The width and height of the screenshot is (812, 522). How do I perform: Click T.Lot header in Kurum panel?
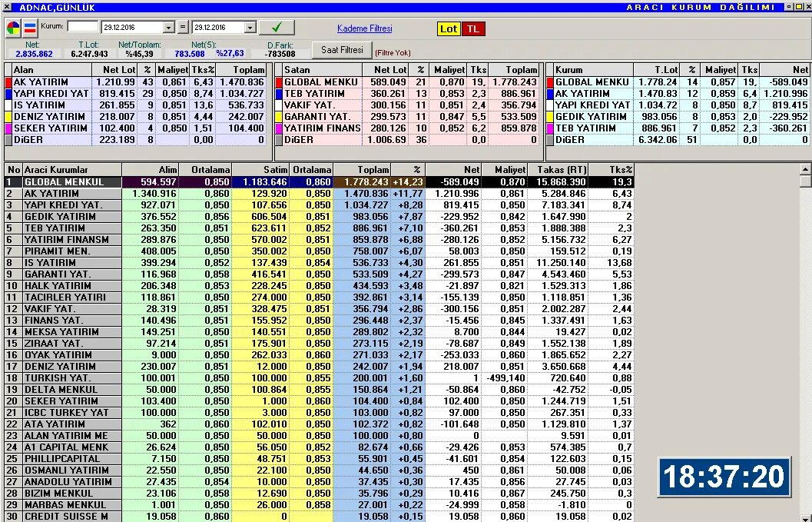point(656,69)
